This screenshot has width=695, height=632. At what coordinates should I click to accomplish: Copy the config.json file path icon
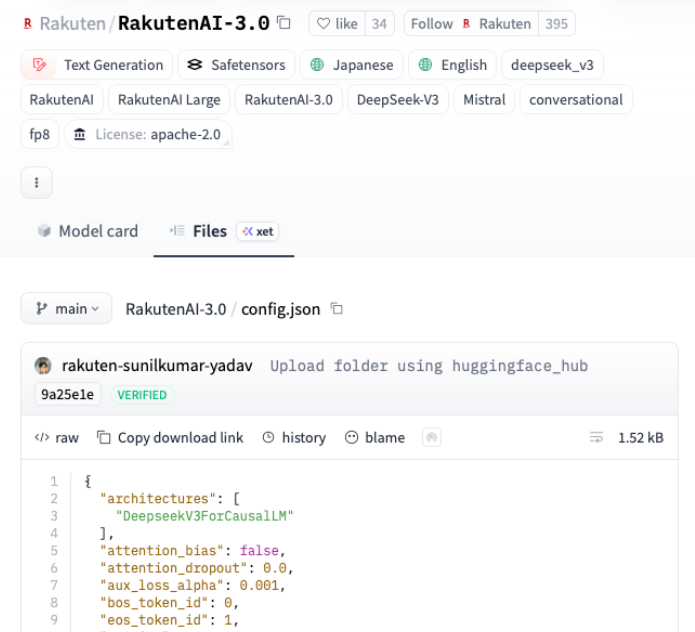click(337, 309)
